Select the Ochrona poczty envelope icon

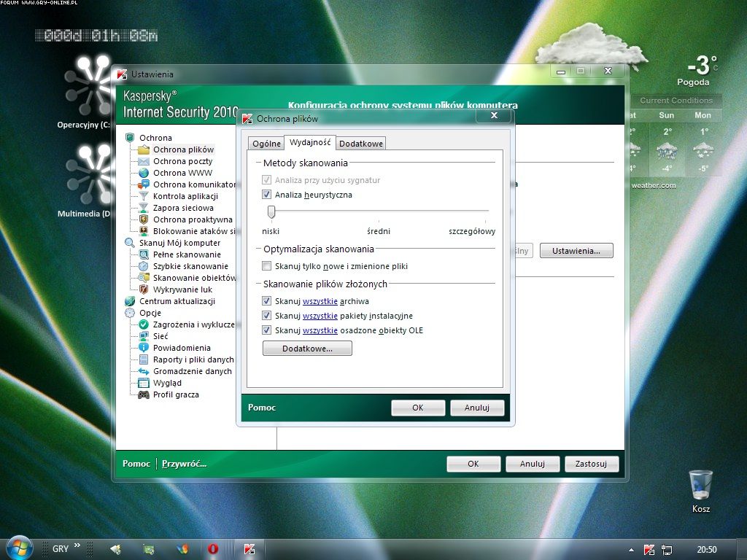(144, 161)
